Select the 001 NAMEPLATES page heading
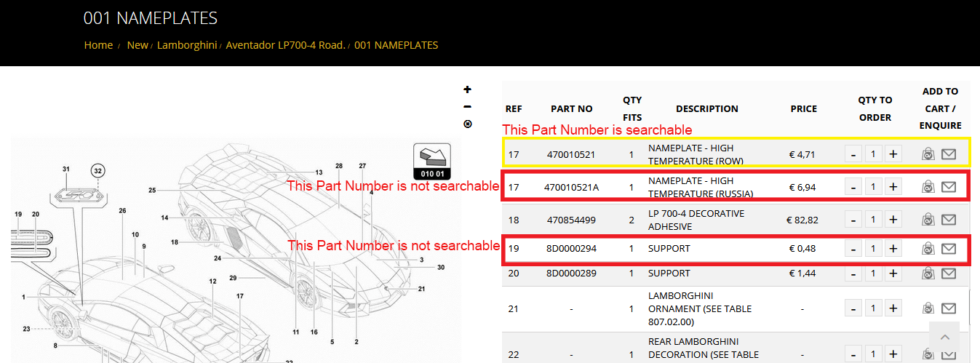Image resolution: width=980 pixels, height=363 pixels. click(x=150, y=17)
